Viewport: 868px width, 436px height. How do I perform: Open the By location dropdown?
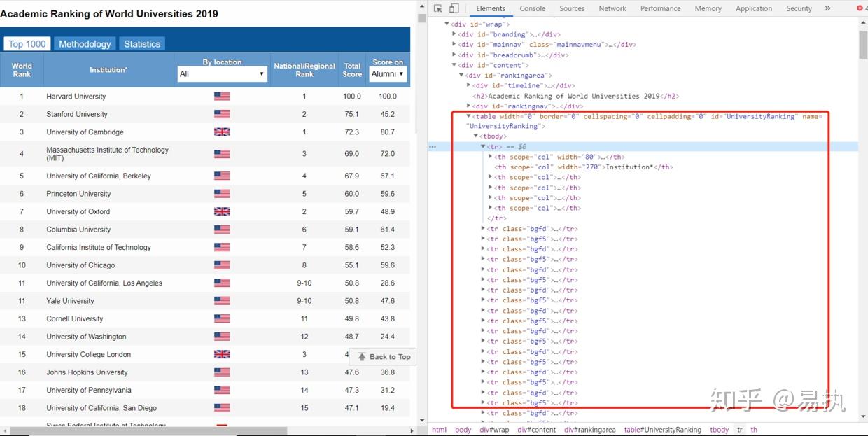click(223, 74)
